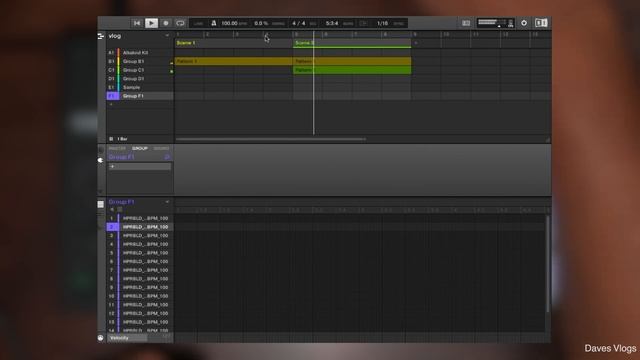Click the small square icon beside audition icon
Screen dimensions: 640x360
(120, 209)
